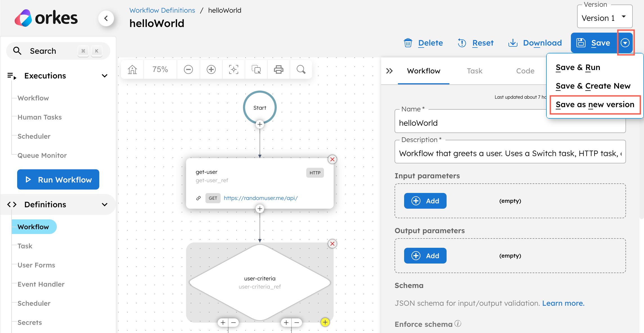
Task: Open the Save options dropdown arrow
Action: pos(625,43)
